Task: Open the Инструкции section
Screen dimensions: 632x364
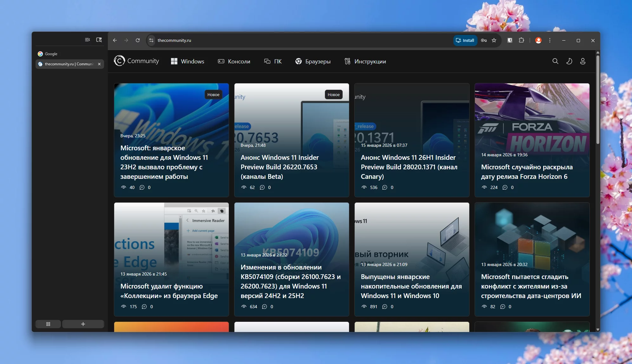Action: pyautogui.click(x=365, y=62)
